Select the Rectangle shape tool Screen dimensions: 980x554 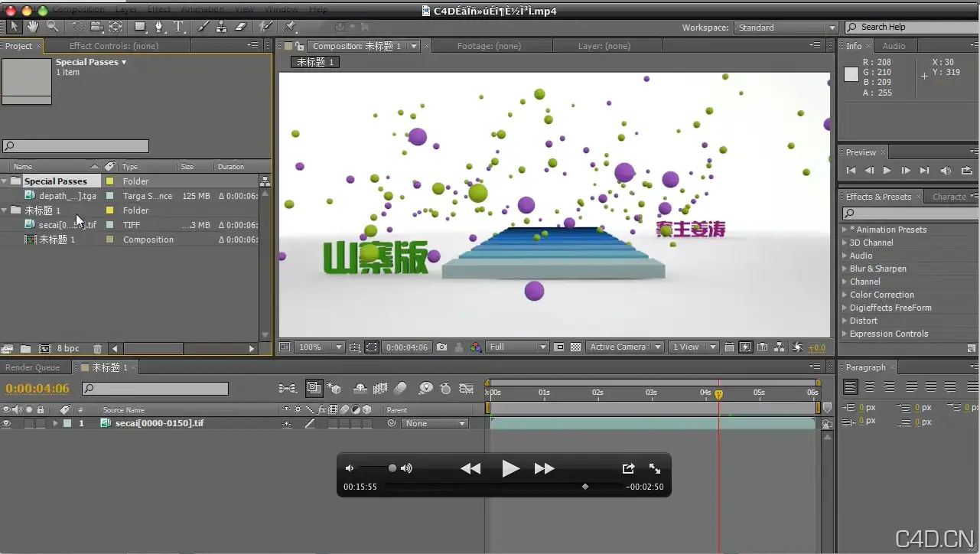pyautogui.click(x=141, y=26)
